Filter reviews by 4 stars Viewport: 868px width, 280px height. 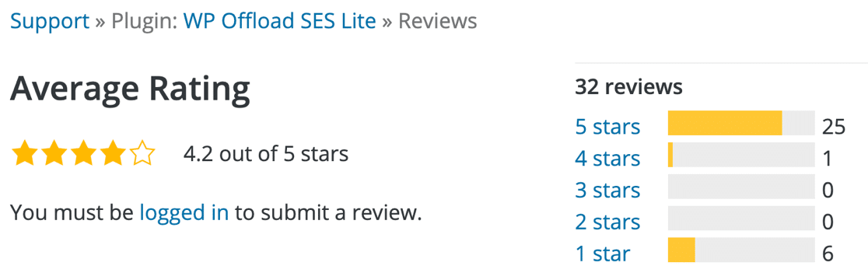[x=607, y=159]
